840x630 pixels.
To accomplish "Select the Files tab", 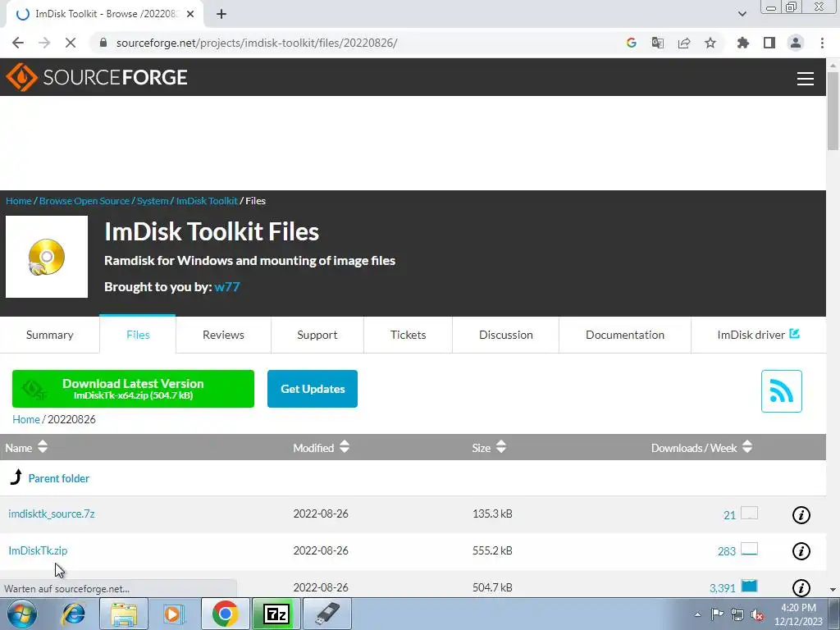I will tap(138, 335).
